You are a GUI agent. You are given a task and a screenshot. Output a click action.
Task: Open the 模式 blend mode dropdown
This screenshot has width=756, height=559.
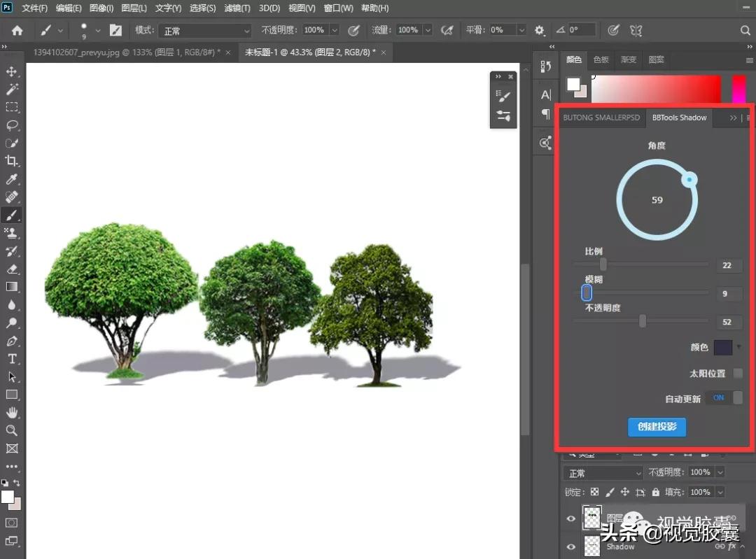(204, 31)
